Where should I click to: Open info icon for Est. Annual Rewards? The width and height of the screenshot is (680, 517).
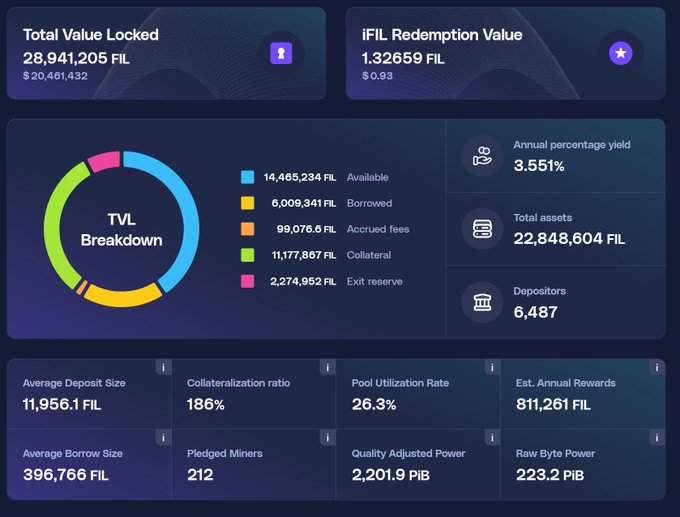657,368
